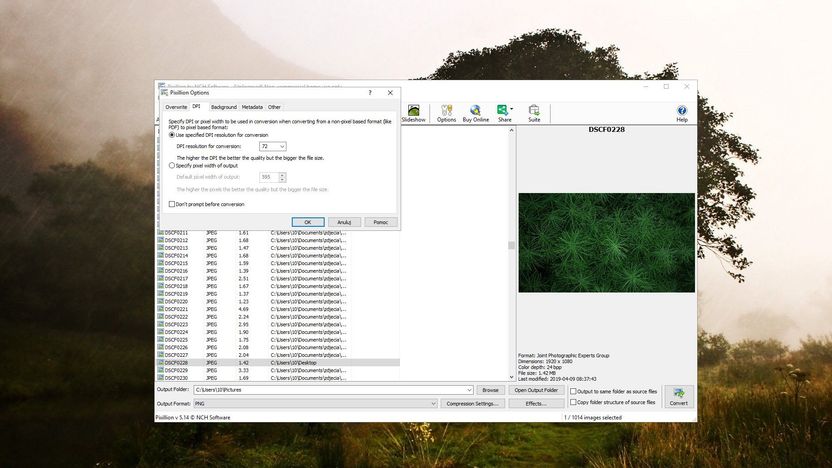
Task: Click Open Output Folder button
Action: coord(536,390)
